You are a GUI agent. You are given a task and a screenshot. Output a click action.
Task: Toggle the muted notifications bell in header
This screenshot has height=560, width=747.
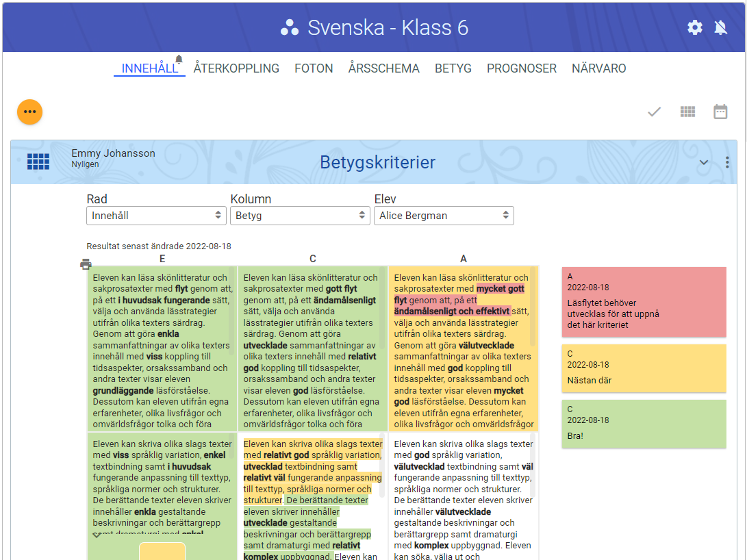[x=720, y=27]
